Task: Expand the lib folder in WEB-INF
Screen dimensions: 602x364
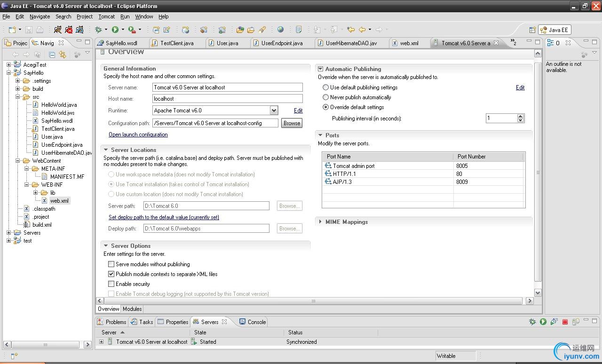Action: [x=35, y=193]
